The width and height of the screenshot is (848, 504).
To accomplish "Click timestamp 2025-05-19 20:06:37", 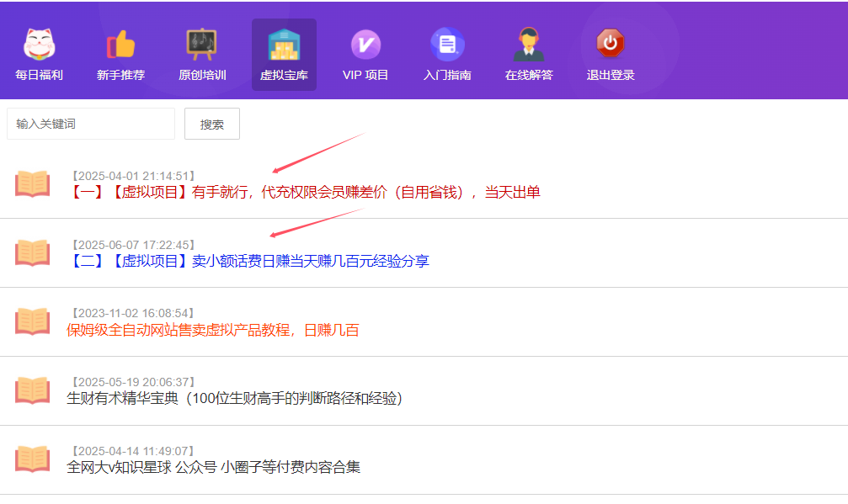I will (x=133, y=383).
